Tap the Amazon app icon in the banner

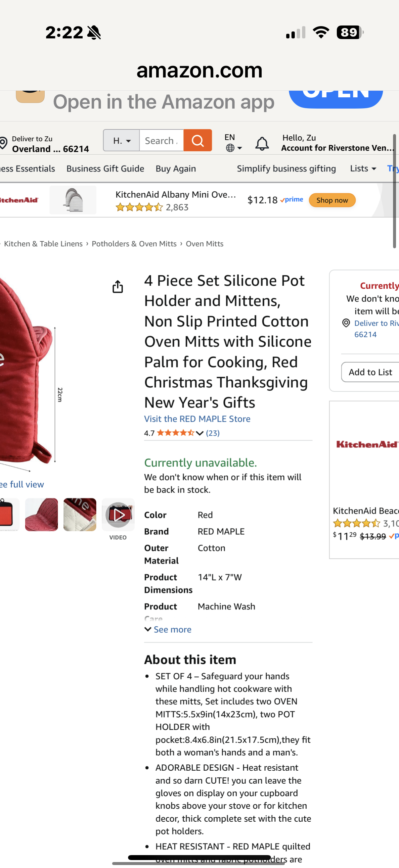pos(30,96)
